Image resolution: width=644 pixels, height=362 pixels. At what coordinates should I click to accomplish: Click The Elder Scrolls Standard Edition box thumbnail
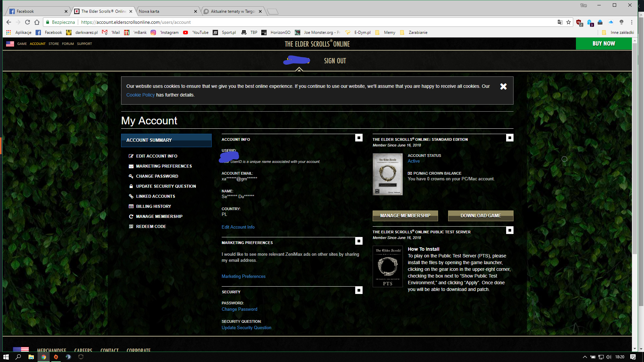tap(388, 174)
